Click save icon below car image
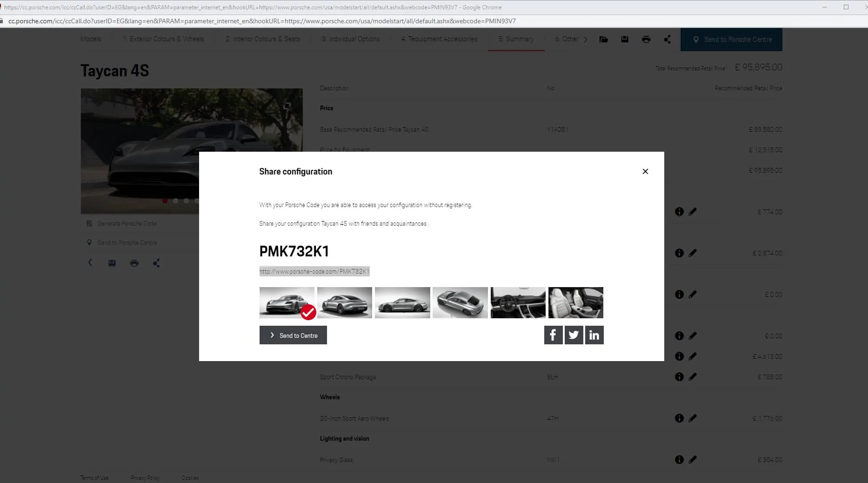The image size is (868, 483). click(112, 263)
